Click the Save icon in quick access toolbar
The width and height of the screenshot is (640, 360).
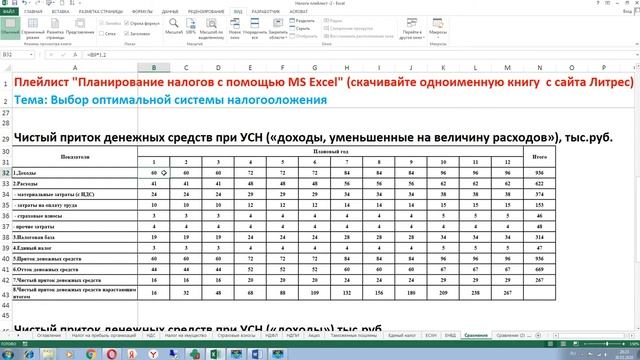pyautogui.click(x=14, y=3)
